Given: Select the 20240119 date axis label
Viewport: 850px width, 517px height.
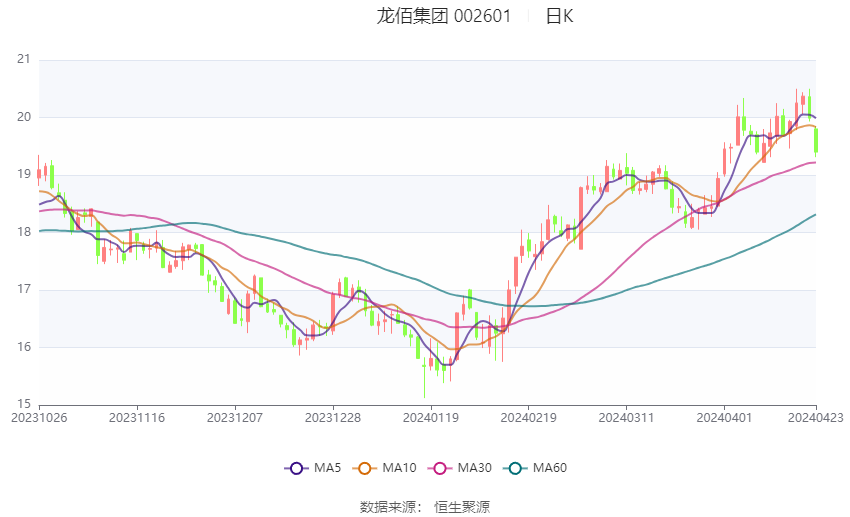Looking at the screenshot, I should point(431,418).
